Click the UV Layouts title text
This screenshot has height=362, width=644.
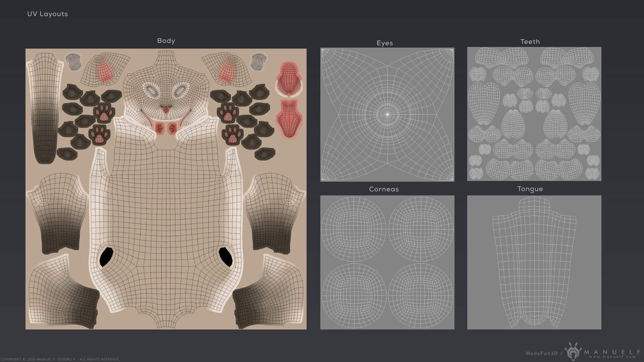tap(47, 14)
